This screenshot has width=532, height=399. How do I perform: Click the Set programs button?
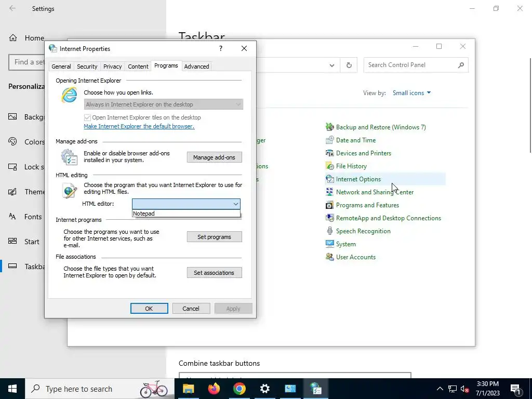coord(215,237)
